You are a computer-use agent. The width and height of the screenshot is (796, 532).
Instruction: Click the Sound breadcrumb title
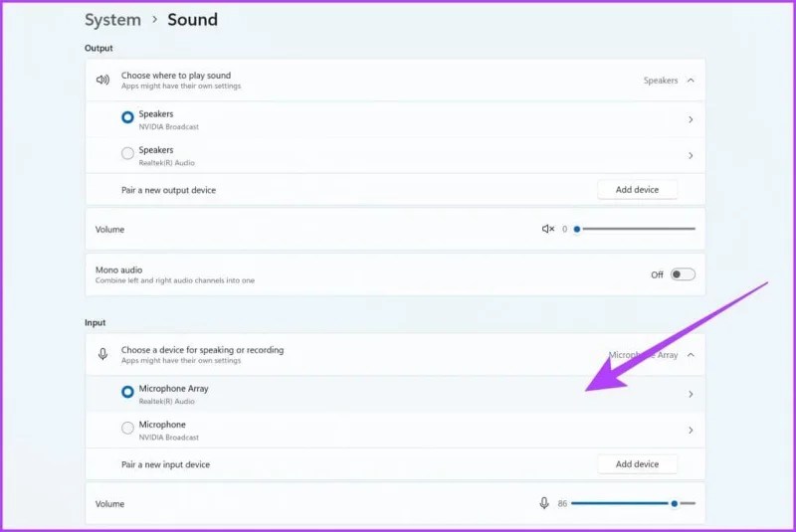192,20
